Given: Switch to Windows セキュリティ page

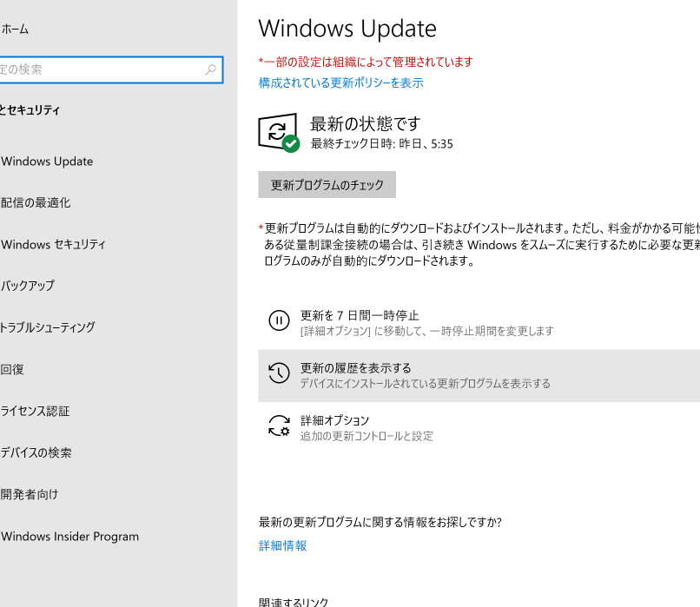Looking at the screenshot, I should click(x=54, y=245).
